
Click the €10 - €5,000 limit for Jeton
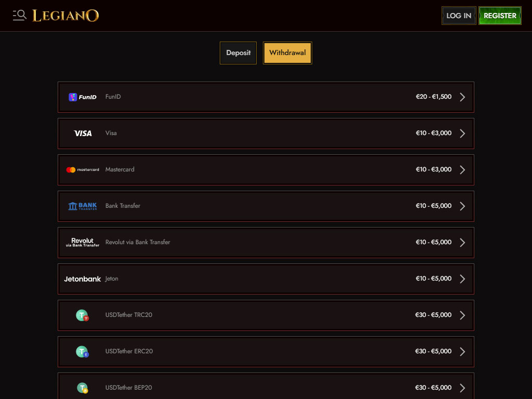[x=434, y=278]
